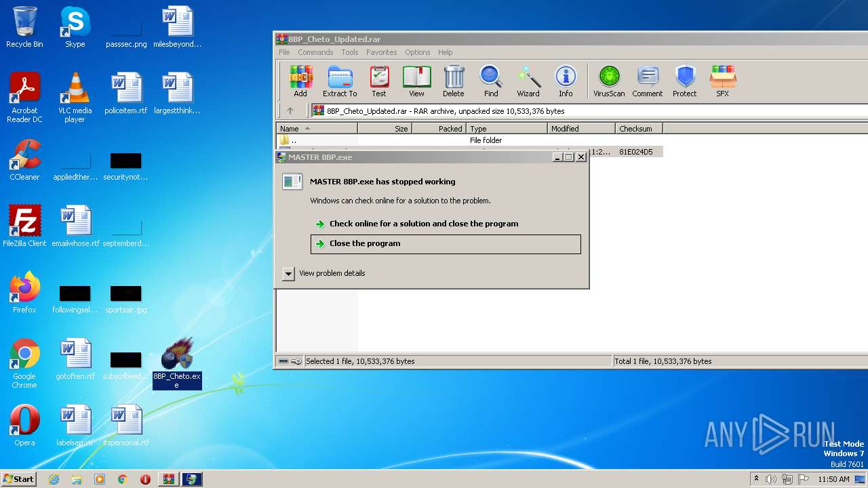Image resolution: width=868 pixels, height=488 pixels.
Task: Open Recycle Bin desktop icon
Action: [x=24, y=28]
